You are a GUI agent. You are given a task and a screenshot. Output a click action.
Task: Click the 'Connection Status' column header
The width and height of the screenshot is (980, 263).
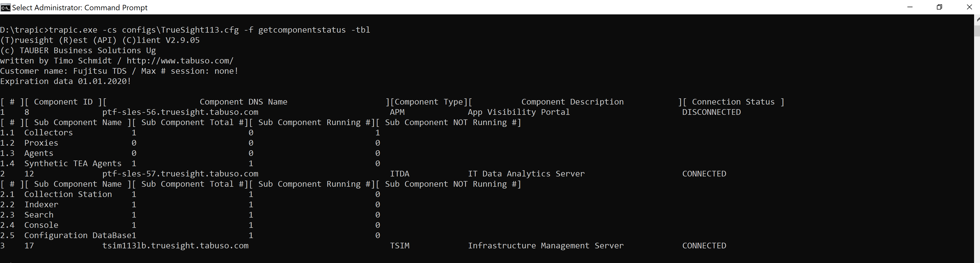[733, 102]
